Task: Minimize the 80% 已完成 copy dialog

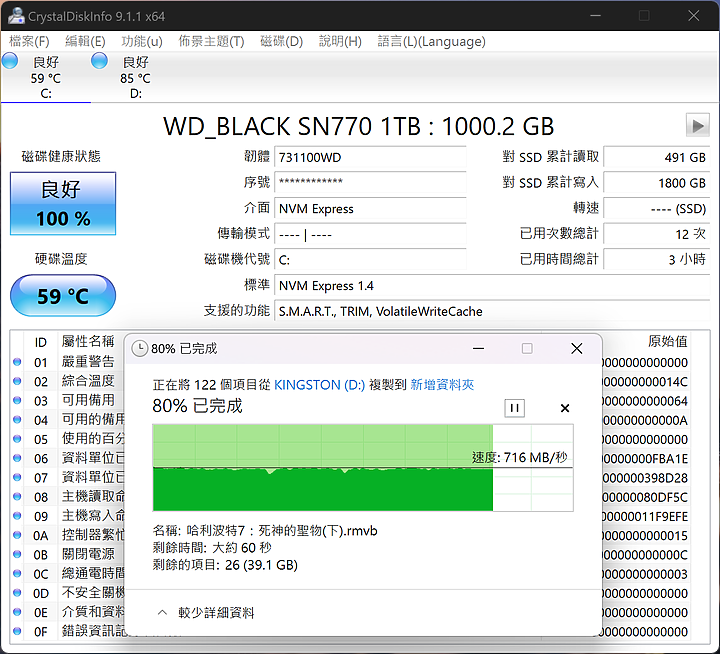Action: click(478, 349)
